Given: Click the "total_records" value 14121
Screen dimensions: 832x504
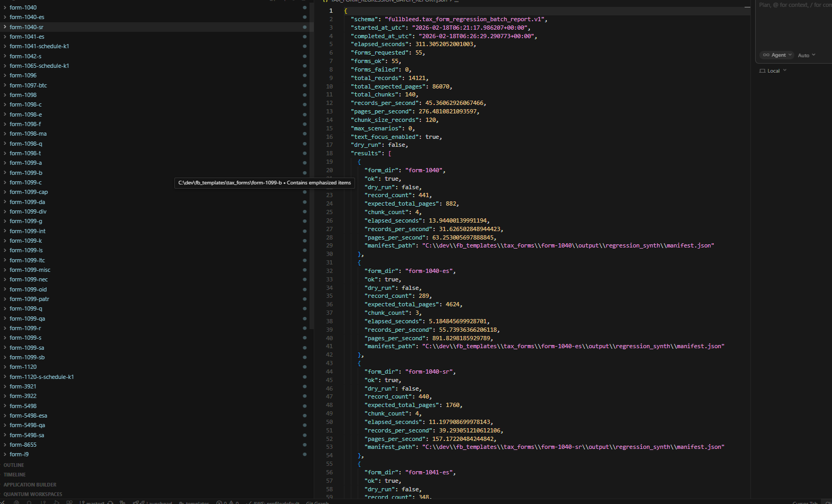Looking at the screenshot, I should [x=417, y=78].
